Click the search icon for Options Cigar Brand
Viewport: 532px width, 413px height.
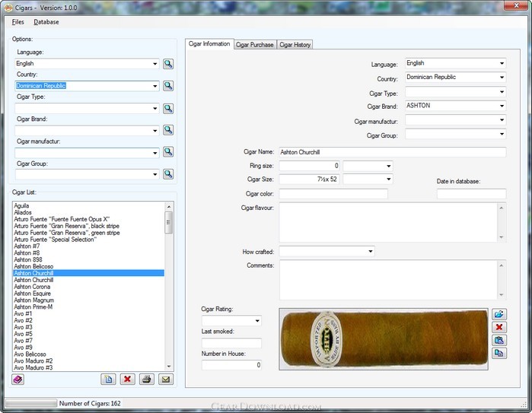168,130
